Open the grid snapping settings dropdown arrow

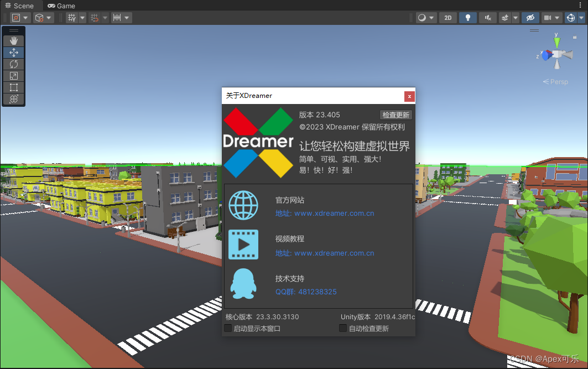point(105,18)
